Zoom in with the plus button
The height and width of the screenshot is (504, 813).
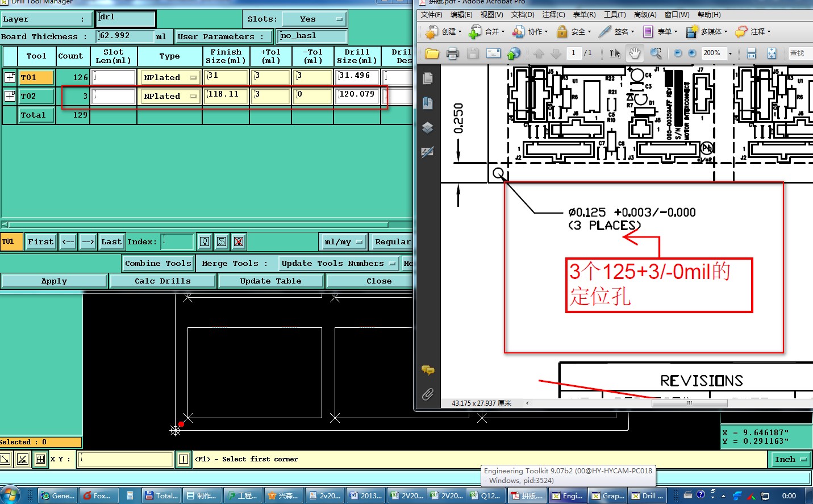click(x=692, y=53)
